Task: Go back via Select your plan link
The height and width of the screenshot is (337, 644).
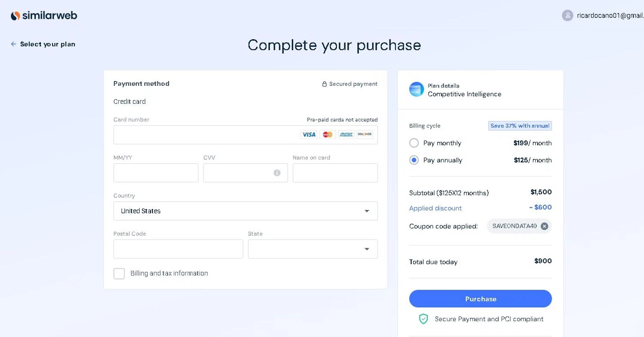Action: (48, 44)
